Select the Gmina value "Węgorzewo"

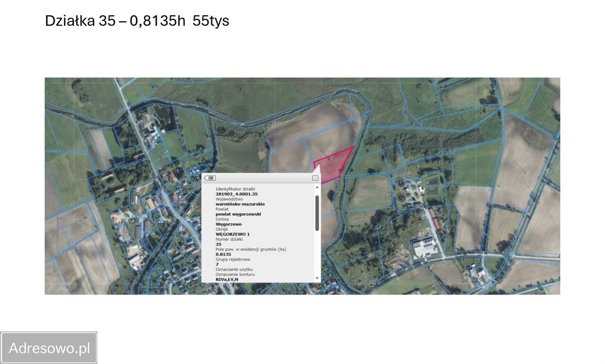[229, 224]
